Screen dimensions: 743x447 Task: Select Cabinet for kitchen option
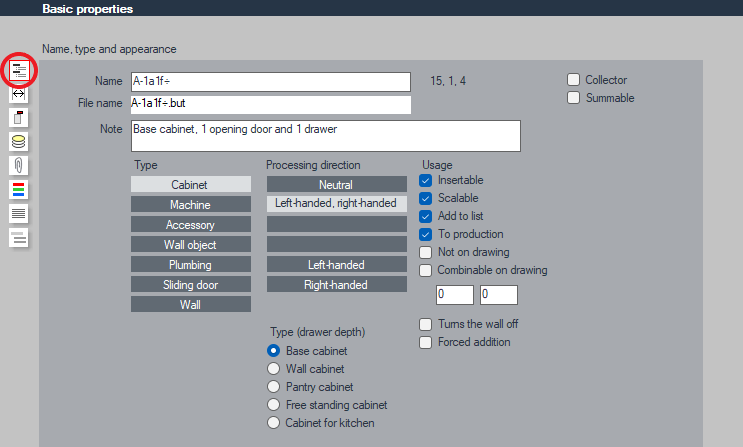tap(273, 423)
